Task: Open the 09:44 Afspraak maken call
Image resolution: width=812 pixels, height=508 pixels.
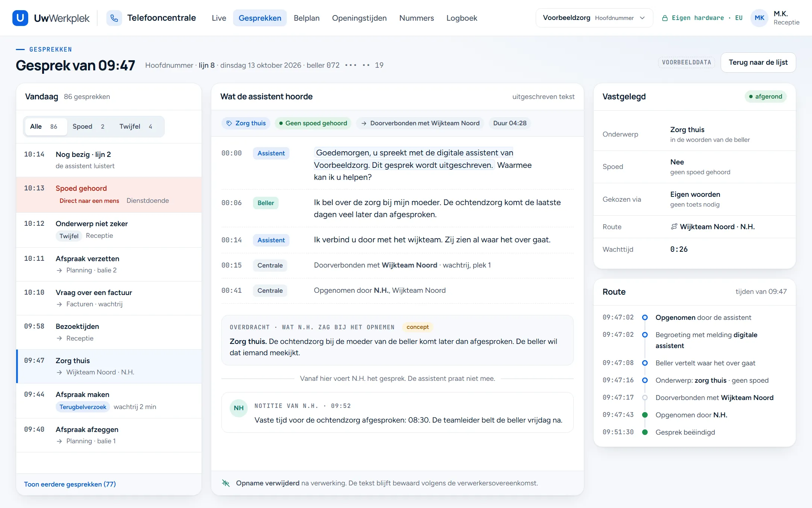Action: 109,401
